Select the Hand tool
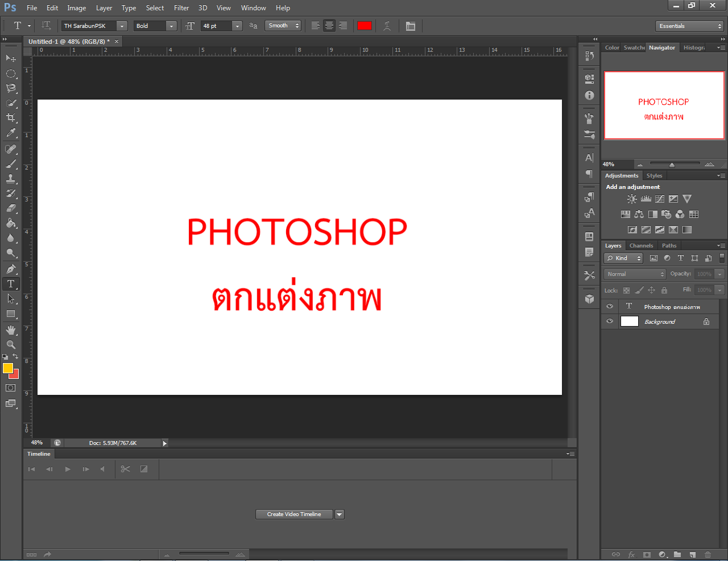Image resolution: width=728 pixels, height=561 pixels. pos(11,330)
